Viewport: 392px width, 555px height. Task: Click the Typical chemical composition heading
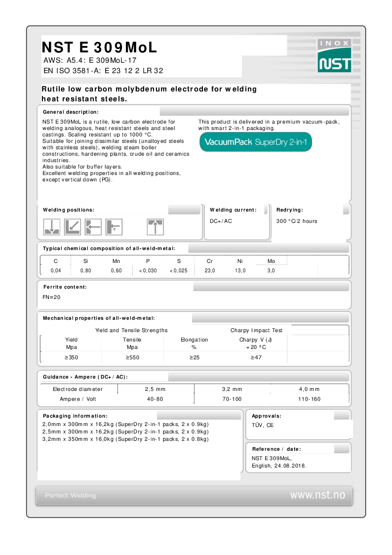click(109, 249)
